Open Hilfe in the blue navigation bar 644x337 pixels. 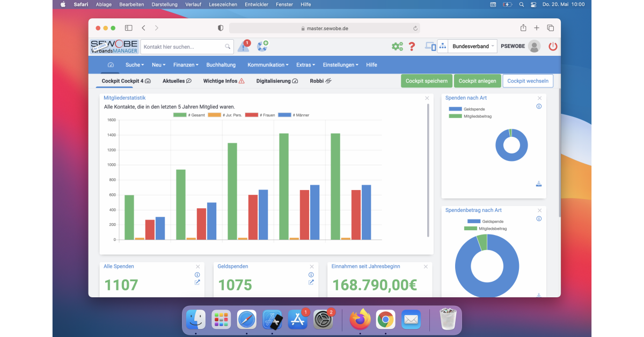point(371,65)
